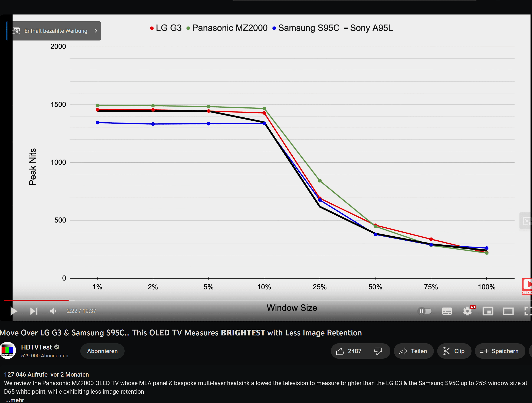Subscribe using the Abonnieren button
The image size is (532, 403).
click(102, 351)
